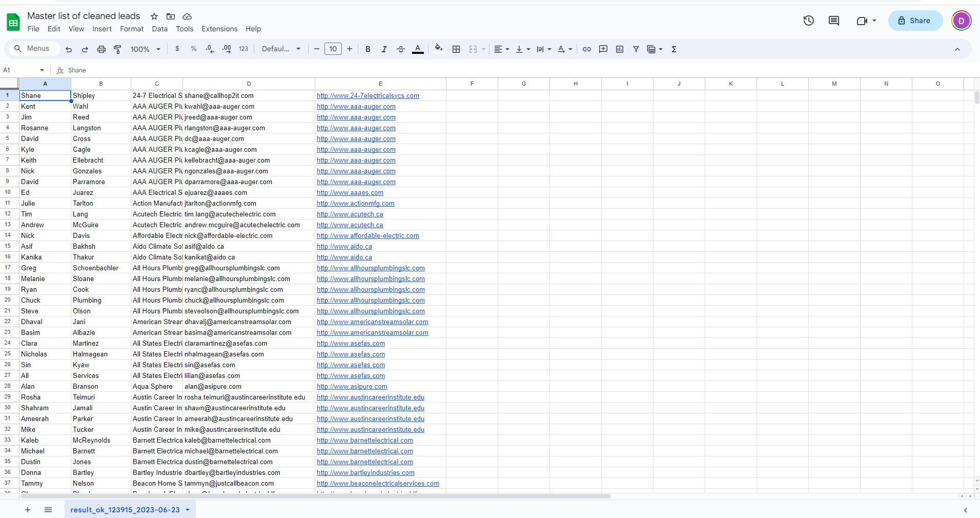Print the spreadsheet
The image size is (980, 518).
101,49
